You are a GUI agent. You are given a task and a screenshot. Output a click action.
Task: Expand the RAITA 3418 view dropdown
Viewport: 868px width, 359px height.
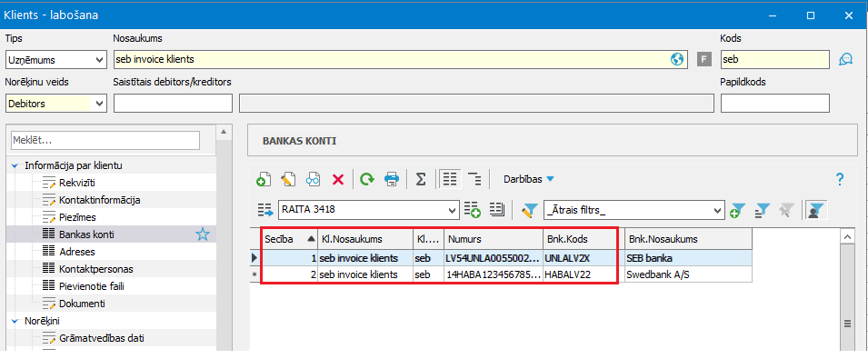454,210
